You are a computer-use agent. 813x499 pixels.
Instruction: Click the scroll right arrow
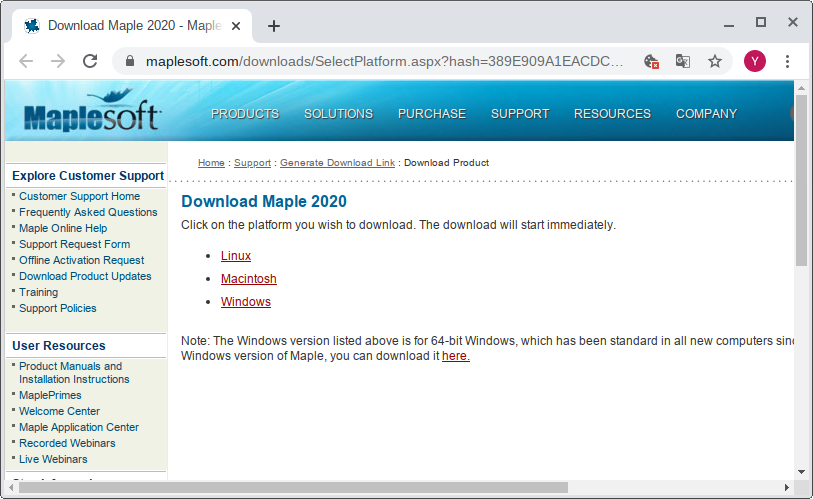787,488
